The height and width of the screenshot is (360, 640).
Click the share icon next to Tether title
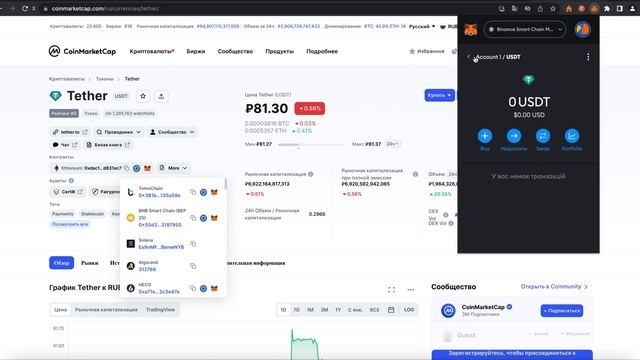(161, 96)
